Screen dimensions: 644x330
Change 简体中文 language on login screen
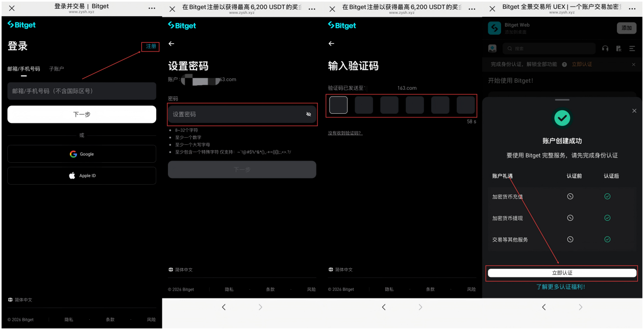point(20,300)
